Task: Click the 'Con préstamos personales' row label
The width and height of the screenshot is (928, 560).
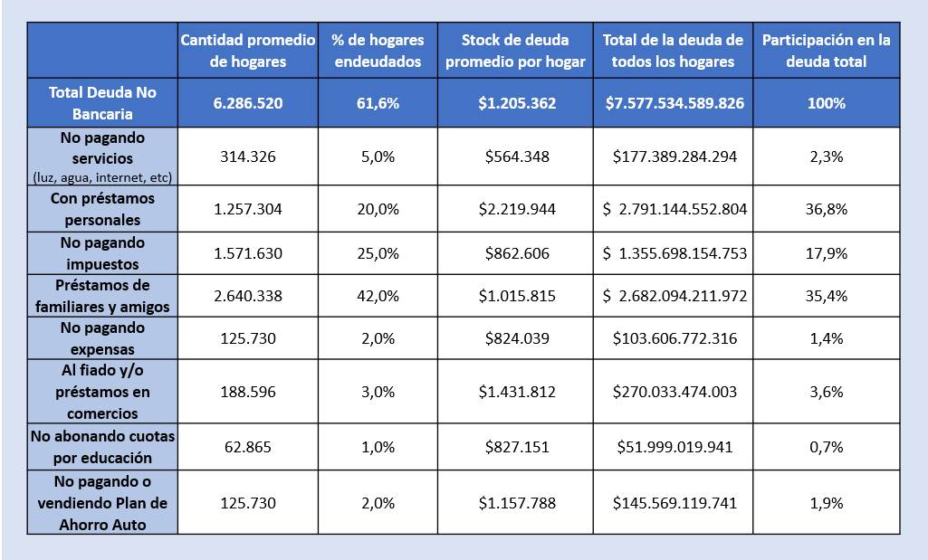Action: point(102,209)
